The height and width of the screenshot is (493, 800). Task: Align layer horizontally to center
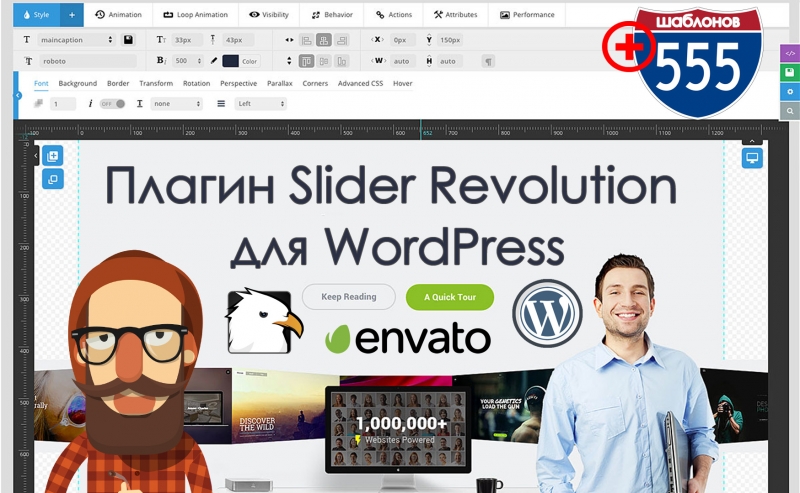324,40
